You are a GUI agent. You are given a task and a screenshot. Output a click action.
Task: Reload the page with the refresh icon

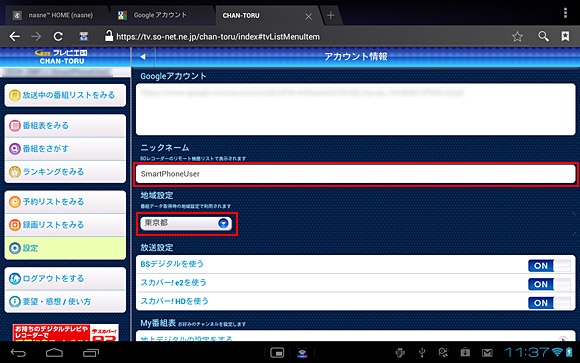pos(58,36)
